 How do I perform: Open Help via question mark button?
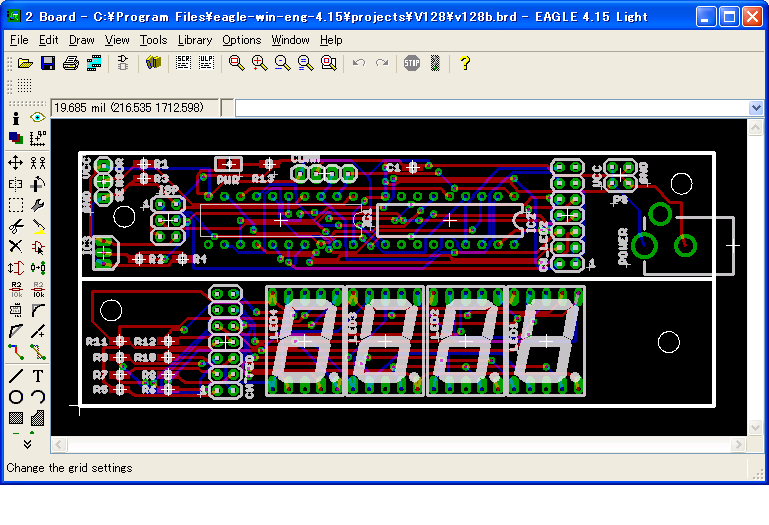tap(464, 63)
